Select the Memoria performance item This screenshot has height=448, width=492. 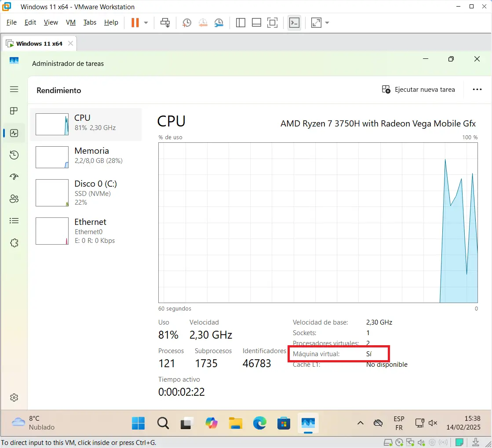pos(86,157)
